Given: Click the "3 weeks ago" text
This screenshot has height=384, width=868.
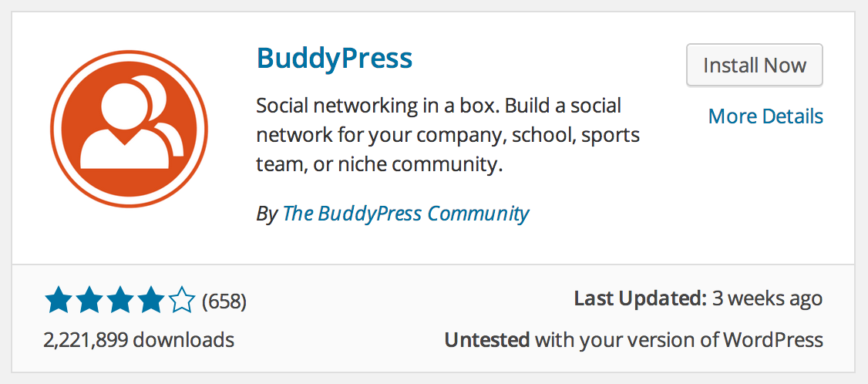Looking at the screenshot, I should click(x=766, y=298).
